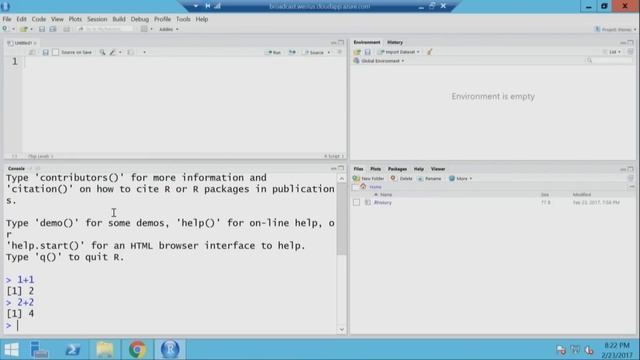Click the Open File icon in main toolbar
Image resolution: width=640 pixels, height=360 pixels.
coord(24,29)
